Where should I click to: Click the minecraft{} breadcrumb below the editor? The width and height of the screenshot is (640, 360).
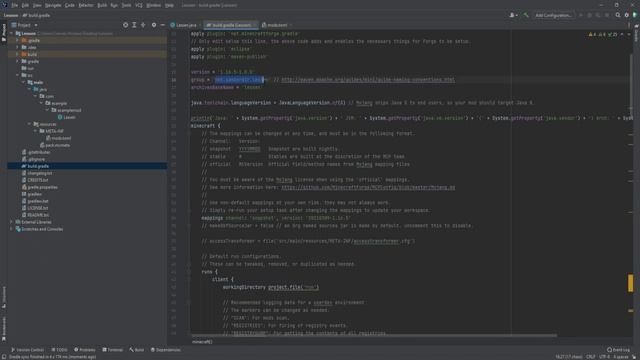(202, 342)
